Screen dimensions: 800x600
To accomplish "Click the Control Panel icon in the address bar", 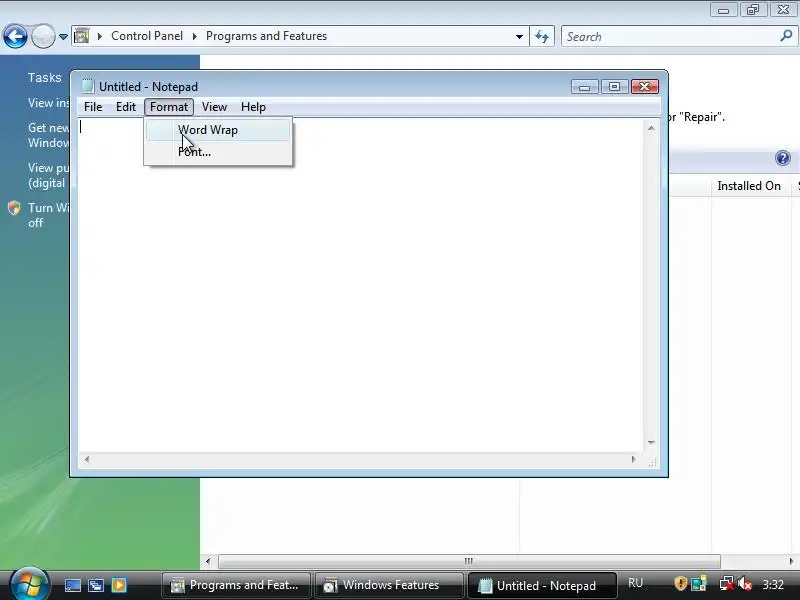I will click(x=81, y=36).
